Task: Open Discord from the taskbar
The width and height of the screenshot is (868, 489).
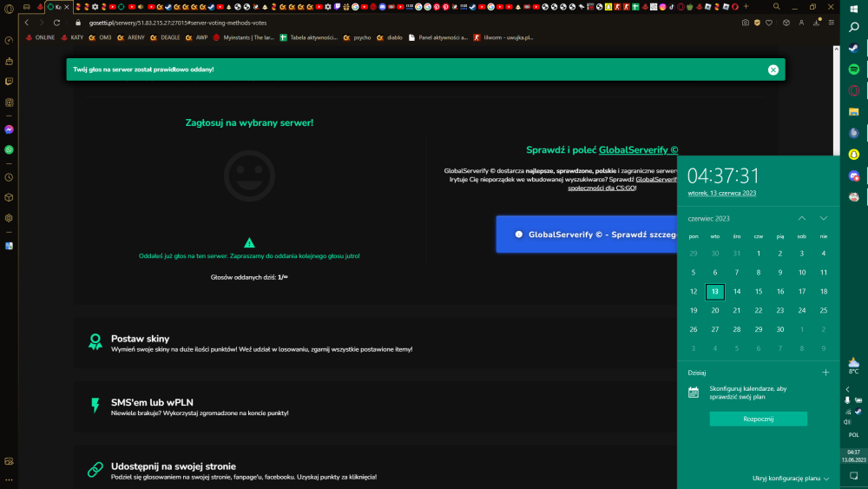Action: pyautogui.click(x=853, y=176)
